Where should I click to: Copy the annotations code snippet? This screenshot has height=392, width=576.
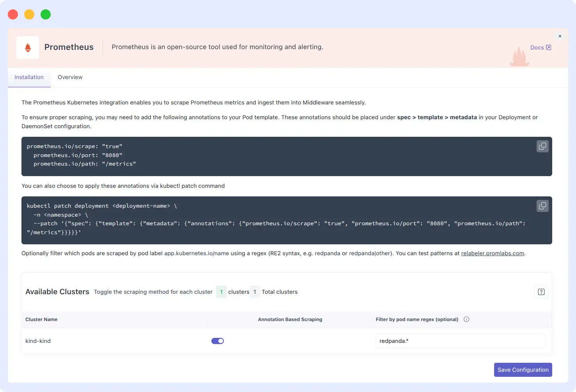[x=542, y=146]
